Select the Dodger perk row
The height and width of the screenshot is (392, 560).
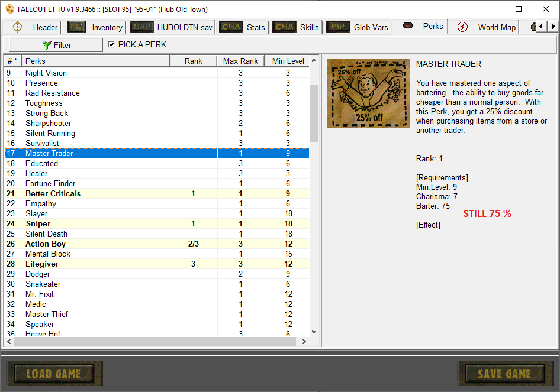click(x=157, y=274)
